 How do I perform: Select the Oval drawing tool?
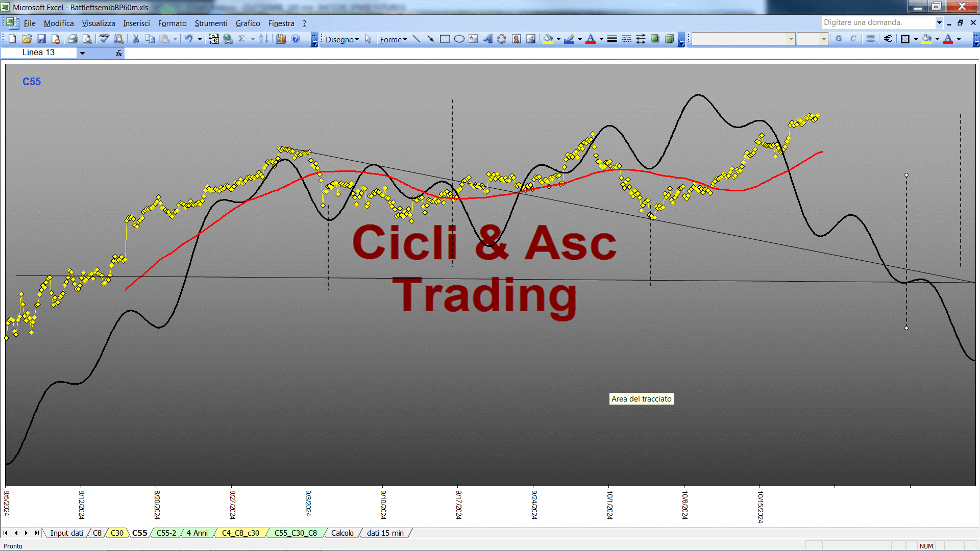(x=459, y=39)
